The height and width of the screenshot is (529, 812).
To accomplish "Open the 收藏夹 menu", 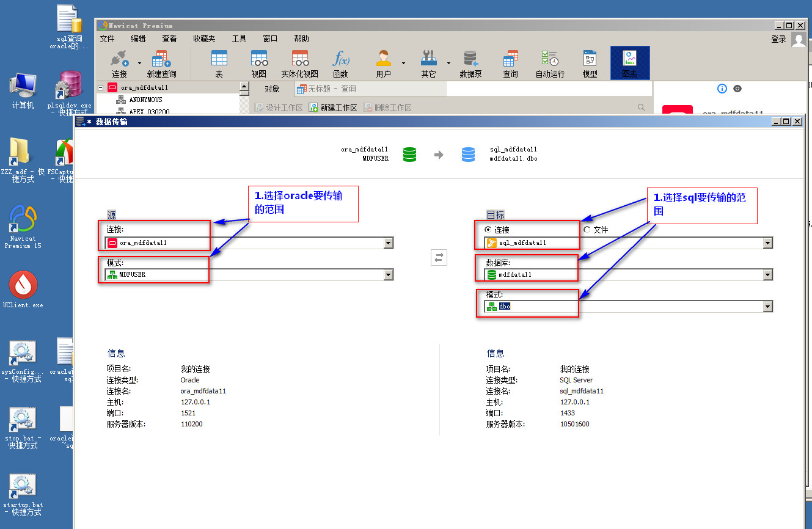I will point(204,38).
